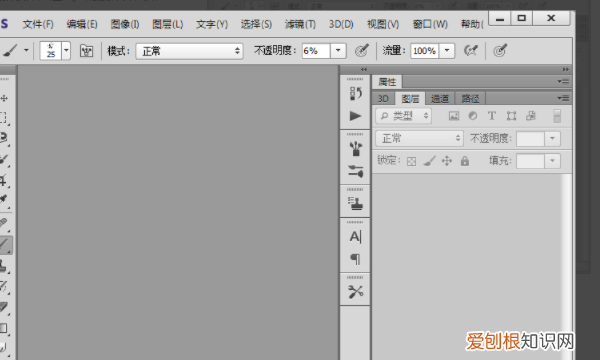Open the 选择(S) menu

pos(256,24)
